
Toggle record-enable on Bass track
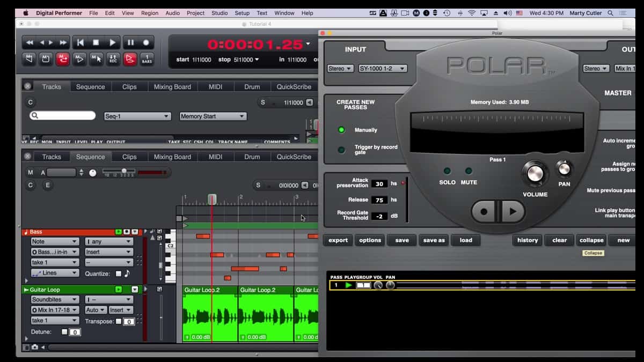[127, 232]
